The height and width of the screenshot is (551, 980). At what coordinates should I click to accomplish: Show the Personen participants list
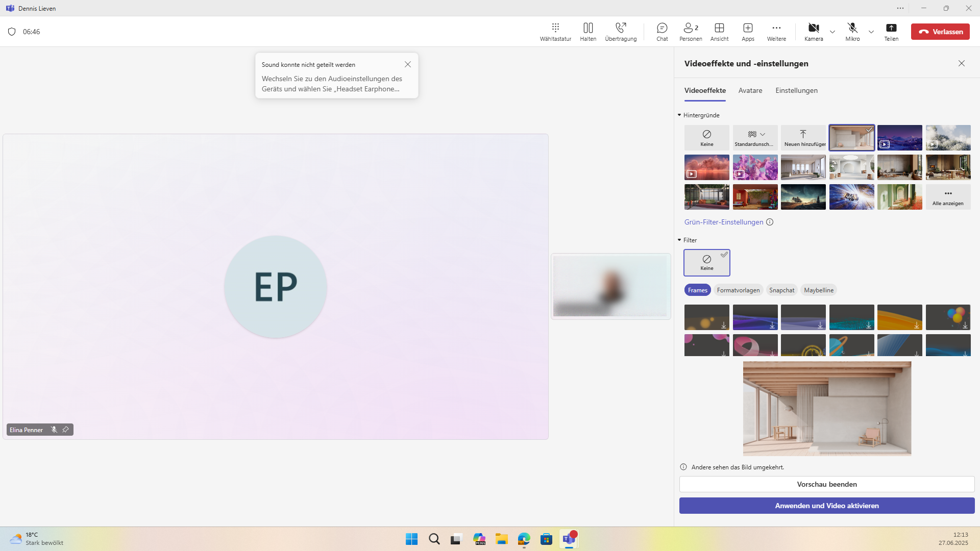coord(691,31)
